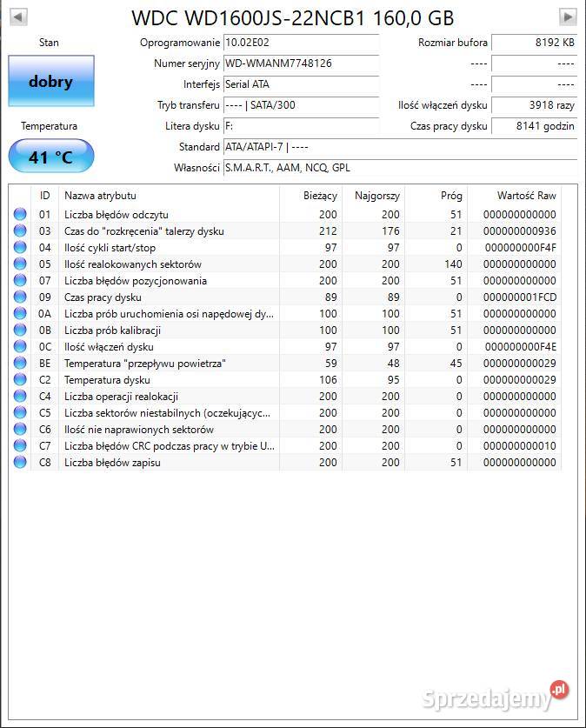Select status circle for attribute BE airflow temperature

20,363
